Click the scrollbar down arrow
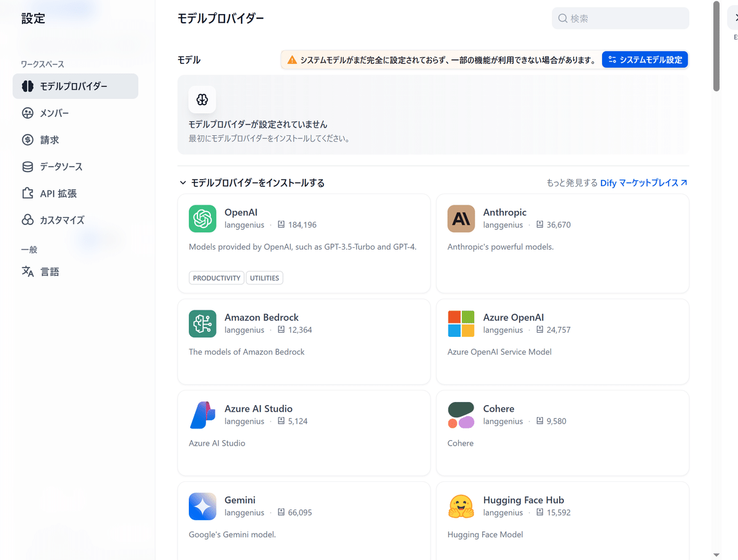 (x=716, y=554)
